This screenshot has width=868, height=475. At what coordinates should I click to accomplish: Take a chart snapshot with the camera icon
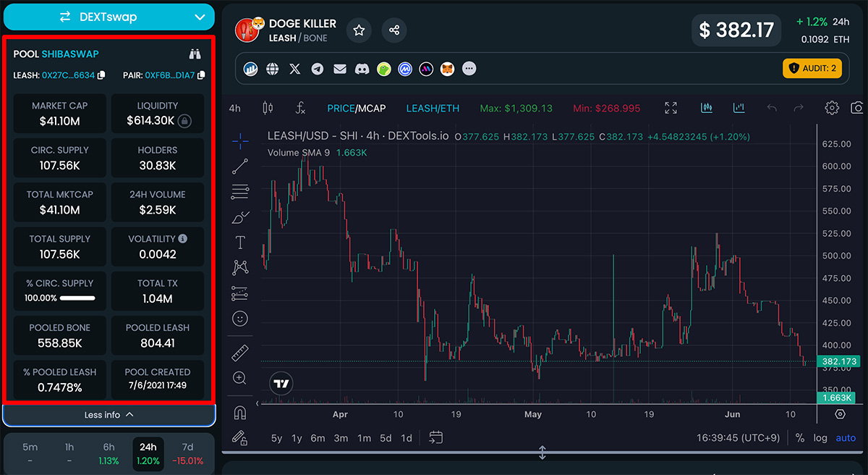point(858,108)
